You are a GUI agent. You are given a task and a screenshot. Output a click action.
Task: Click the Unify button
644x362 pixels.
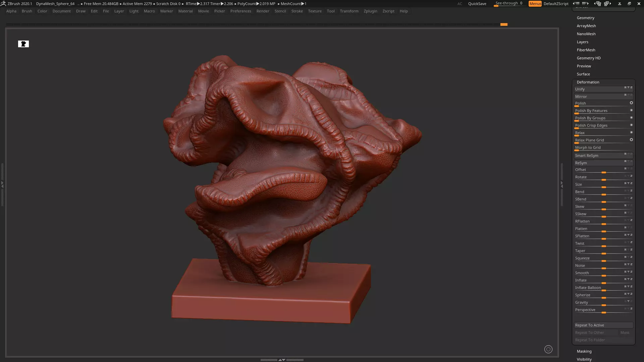coord(603,89)
